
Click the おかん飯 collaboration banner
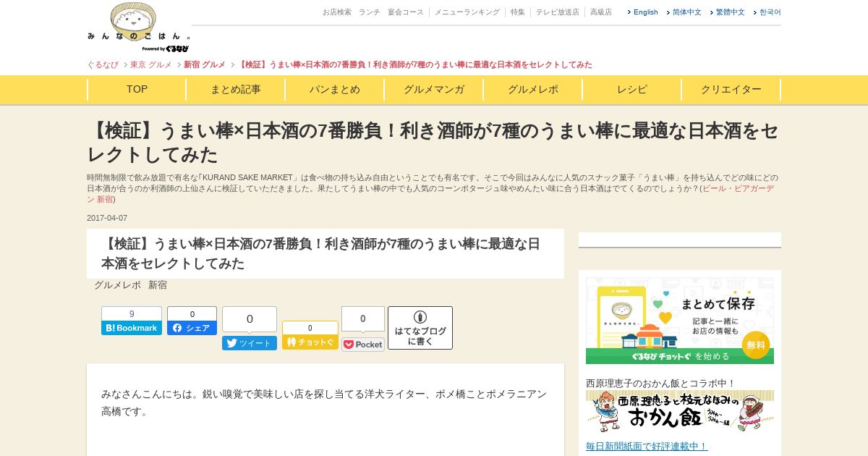click(x=680, y=412)
